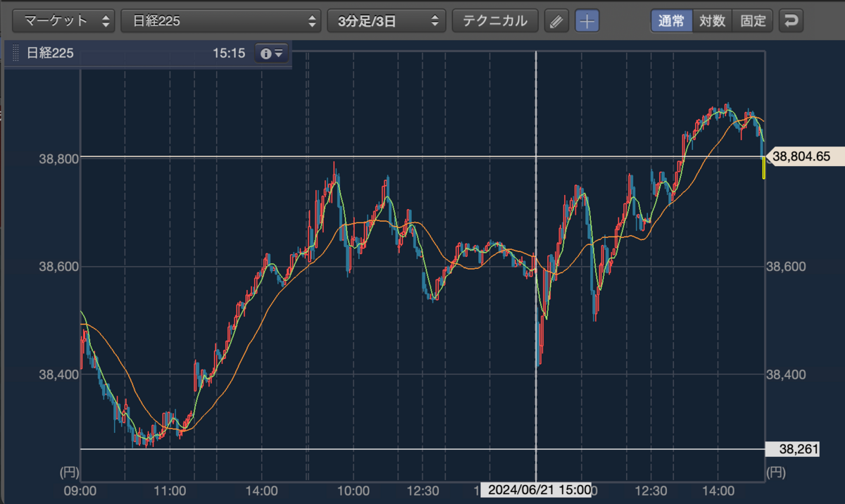Click the 38,261 low price label

(x=799, y=449)
